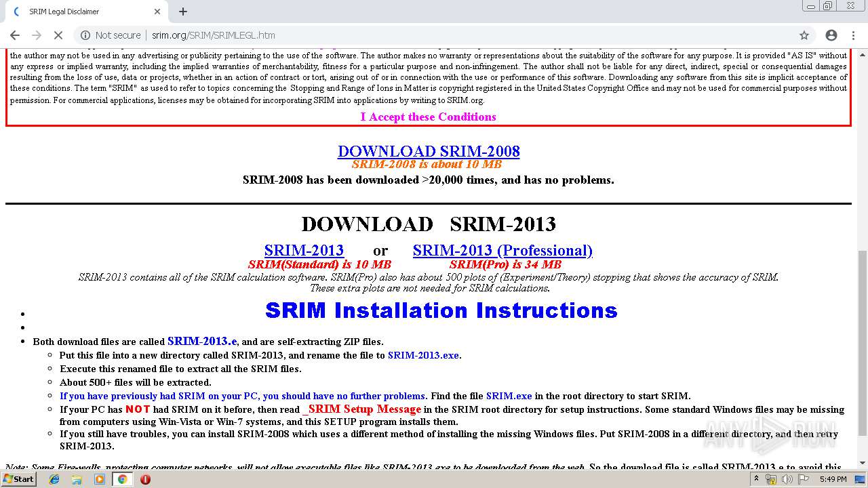868x488 pixels.
Task: Click 'Execute this renamed file' instruction line
Action: pos(180,369)
